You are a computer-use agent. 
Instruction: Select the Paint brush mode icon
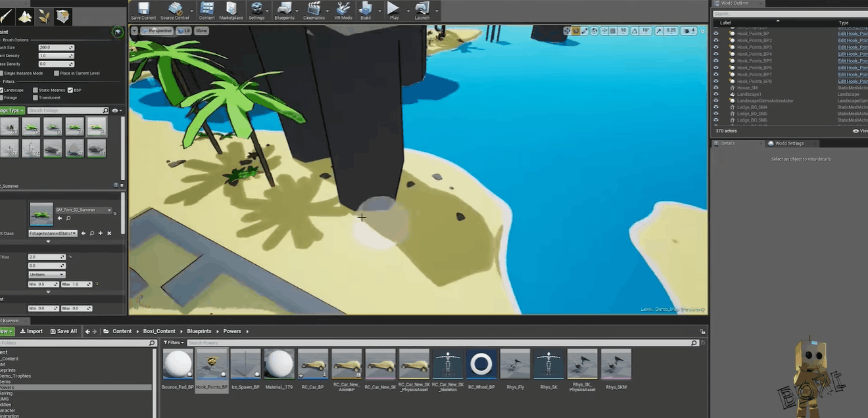pyautogui.click(x=6, y=17)
